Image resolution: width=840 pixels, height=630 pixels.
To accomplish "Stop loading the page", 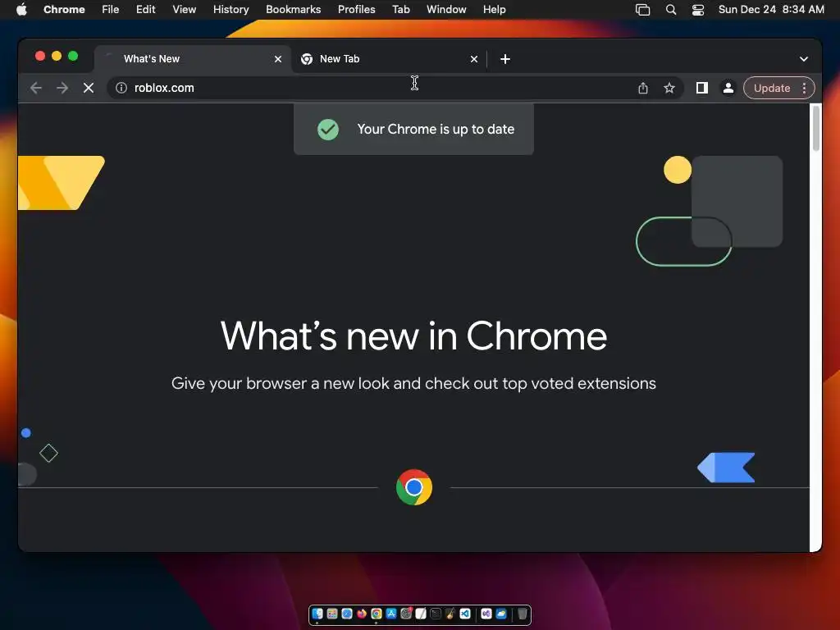I will (x=89, y=88).
